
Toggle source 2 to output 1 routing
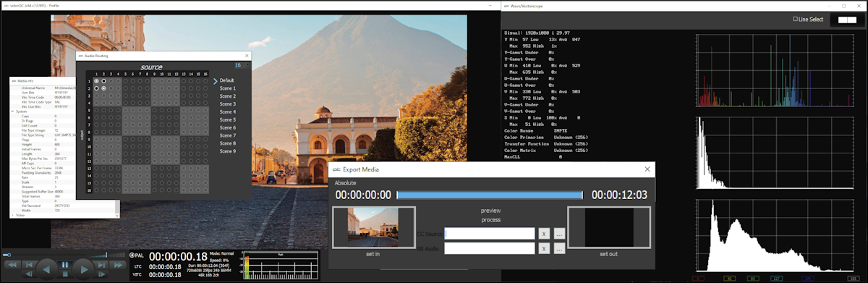(103, 80)
